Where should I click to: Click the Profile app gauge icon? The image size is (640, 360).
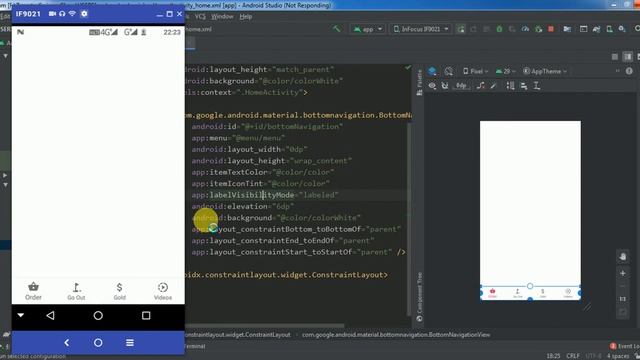[x=525, y=29]
